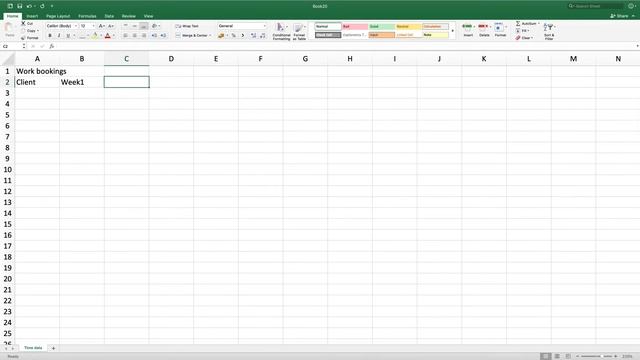Click the Search Sheet field
Image resolution: width=640 pixels, height=360 pixels.
[596, 6]
